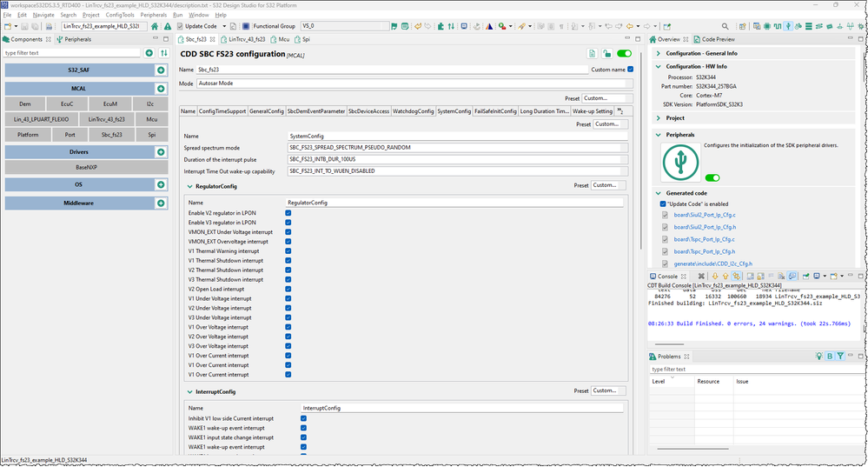Select the Dem component button
The image size is (868, 467).
[25, 103]
